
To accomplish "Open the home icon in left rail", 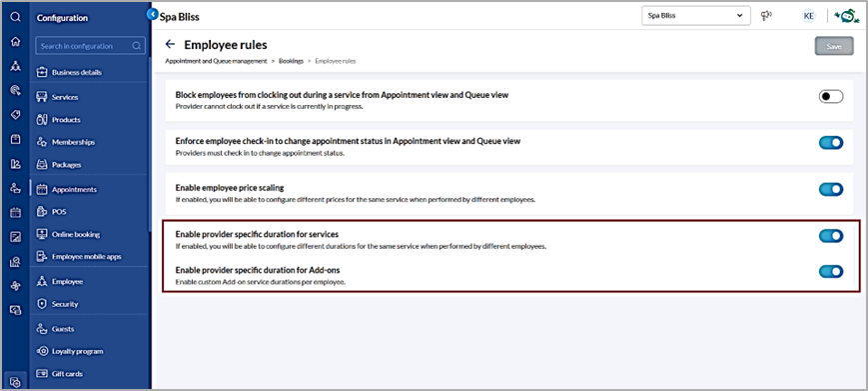I will click(x=16, y=41).
